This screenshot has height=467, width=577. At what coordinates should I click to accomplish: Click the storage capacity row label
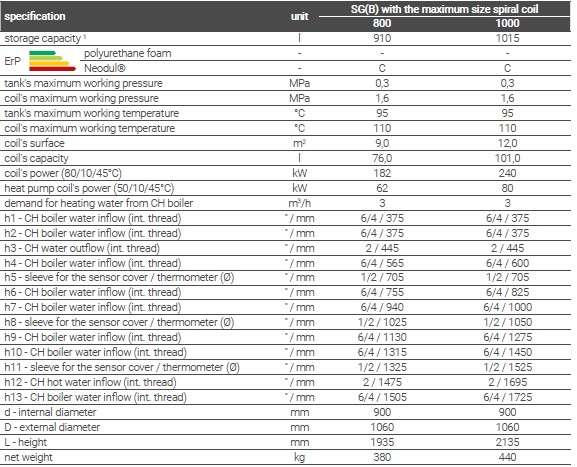[42, 38]
